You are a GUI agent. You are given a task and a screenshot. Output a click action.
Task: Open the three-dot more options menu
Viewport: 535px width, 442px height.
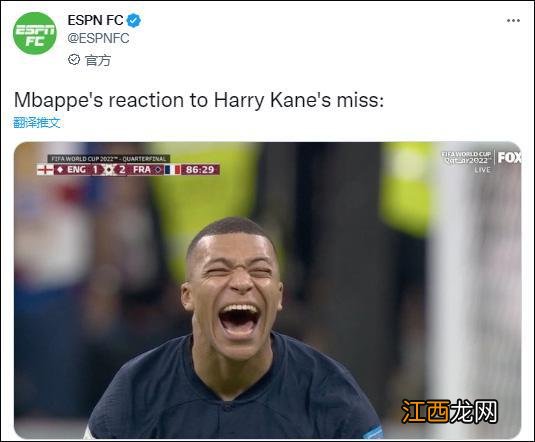coord(513,20)
